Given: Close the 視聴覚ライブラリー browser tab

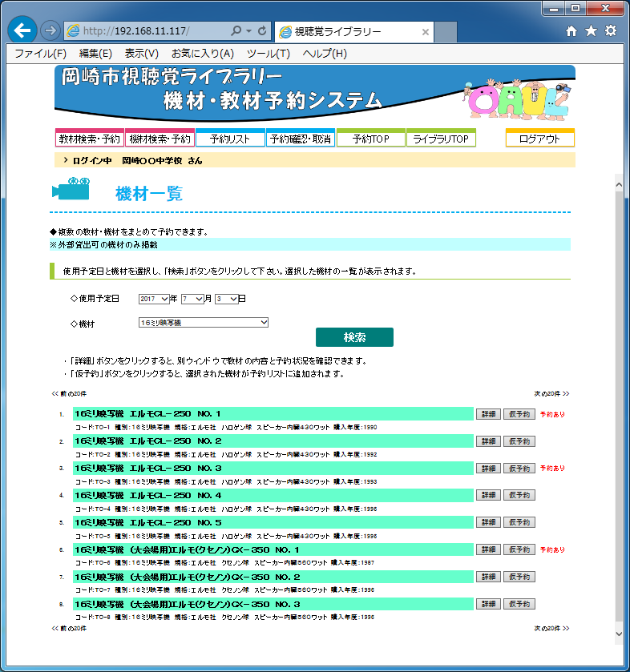Looking at the screenshot, I should pos(425,32).
